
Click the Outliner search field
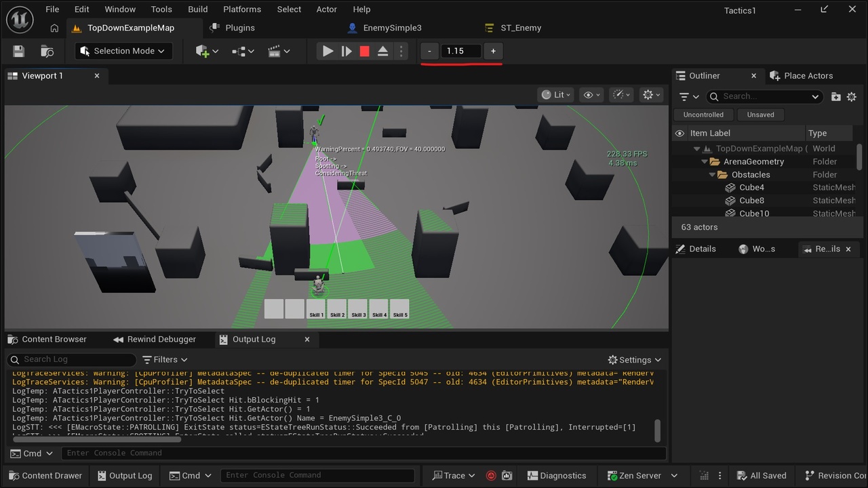click(x=765, y=97)
